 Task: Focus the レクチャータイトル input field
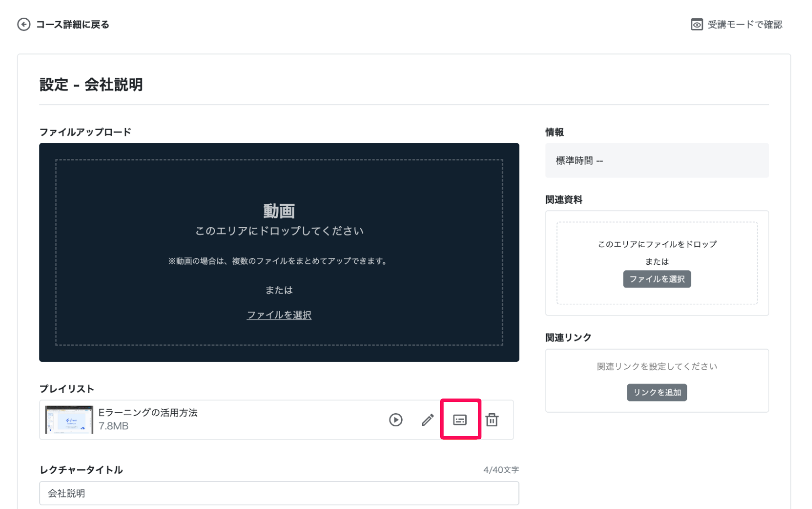(x=279, y=493)
